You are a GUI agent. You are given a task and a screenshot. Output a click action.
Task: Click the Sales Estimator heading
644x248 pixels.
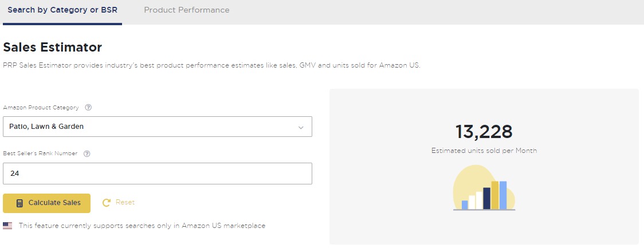pos(53,47)
